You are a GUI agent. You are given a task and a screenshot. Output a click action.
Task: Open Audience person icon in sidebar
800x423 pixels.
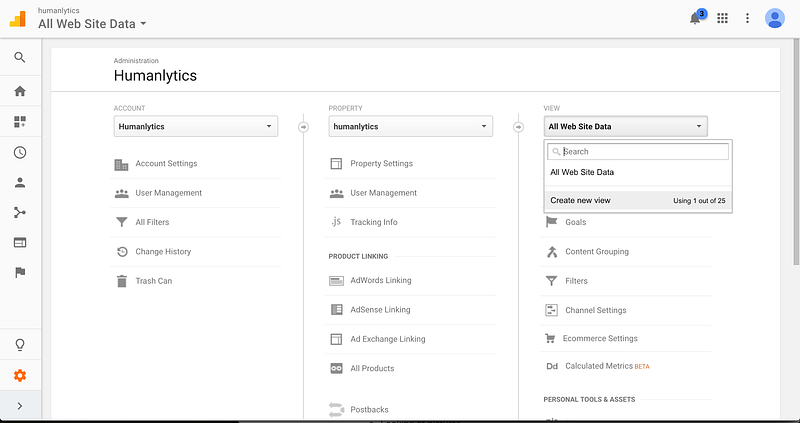pyautogui.click(x=20, y=183)
